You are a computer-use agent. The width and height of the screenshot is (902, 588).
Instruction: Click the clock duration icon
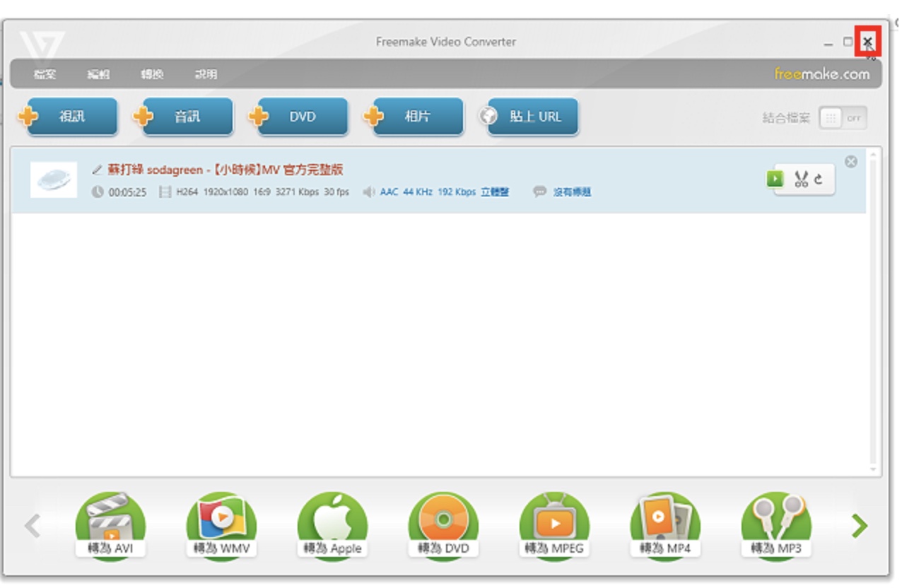[98, 192]
